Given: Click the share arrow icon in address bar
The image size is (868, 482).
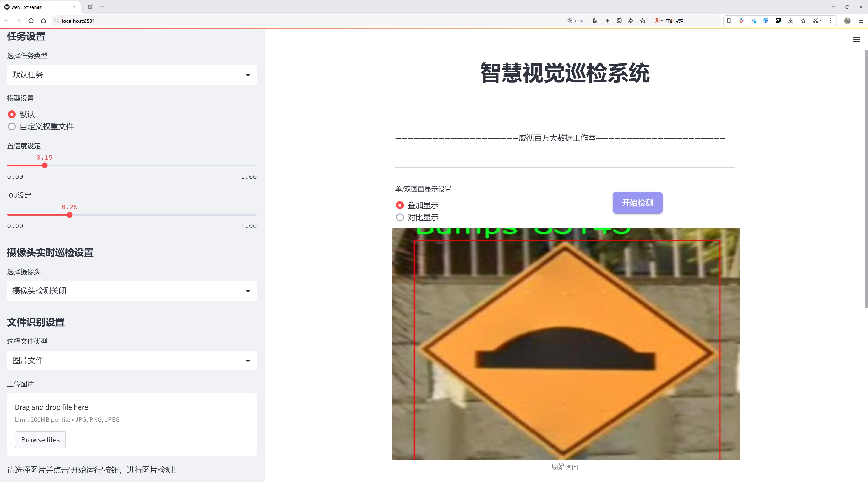Looking at the screenshot, I should 631,21.
